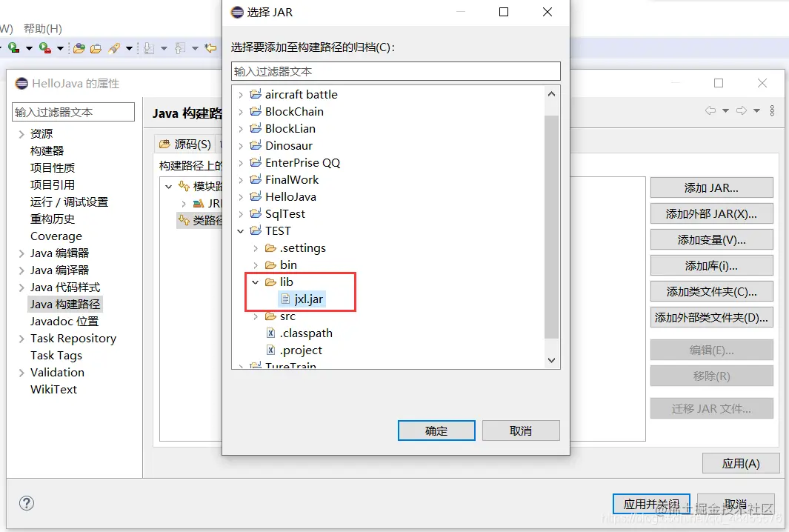This screenshot has height=532, width=789.
Task: Click the Open Type toolbar icon
Action: pyautogui.click(x=79, y=48)
